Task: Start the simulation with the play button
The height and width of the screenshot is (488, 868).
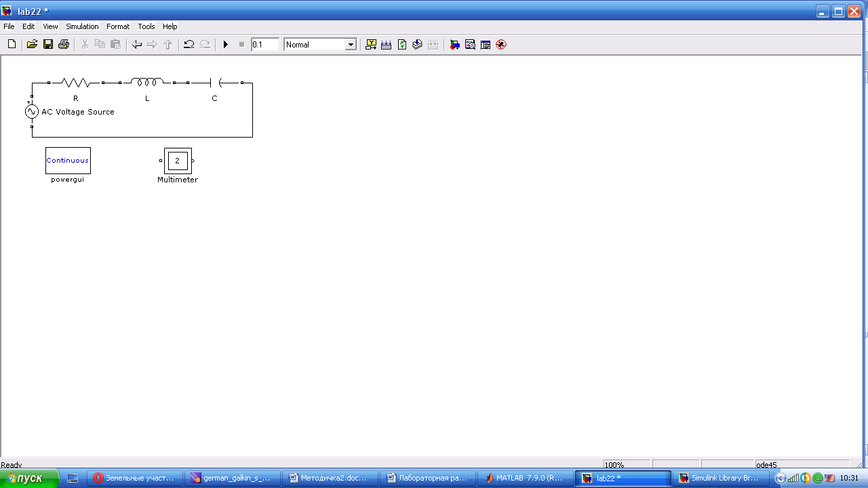Action: (x=226, y=45)
